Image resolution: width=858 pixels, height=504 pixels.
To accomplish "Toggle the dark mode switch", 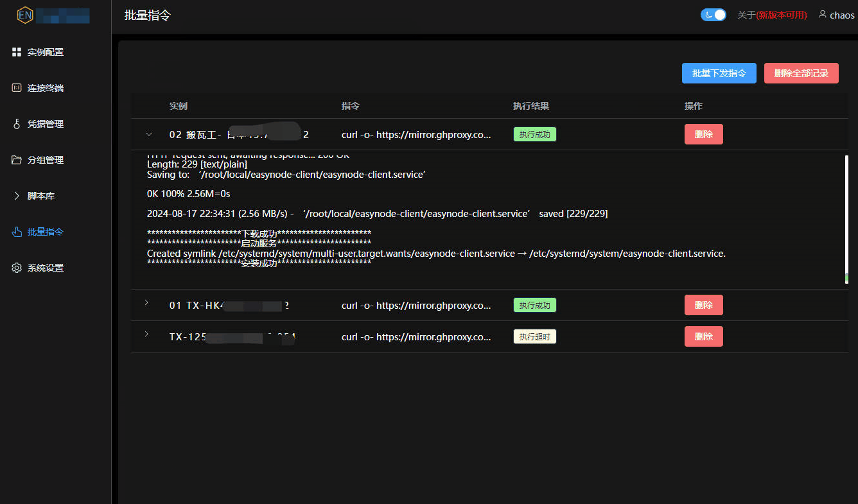I will (x=714, y=15).
